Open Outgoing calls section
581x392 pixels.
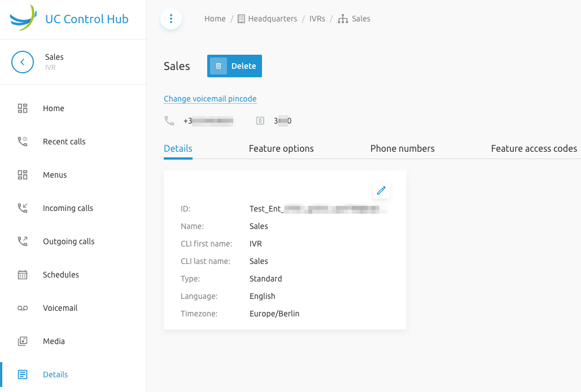68,241
